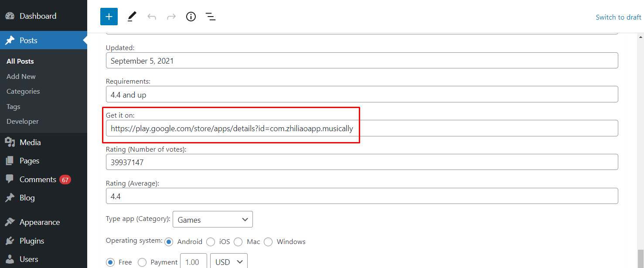Select the iOS operating system radio
Image resolution: width=644 pixels, height=268 pixels.
pyautogui.click(x=211, y=241)
